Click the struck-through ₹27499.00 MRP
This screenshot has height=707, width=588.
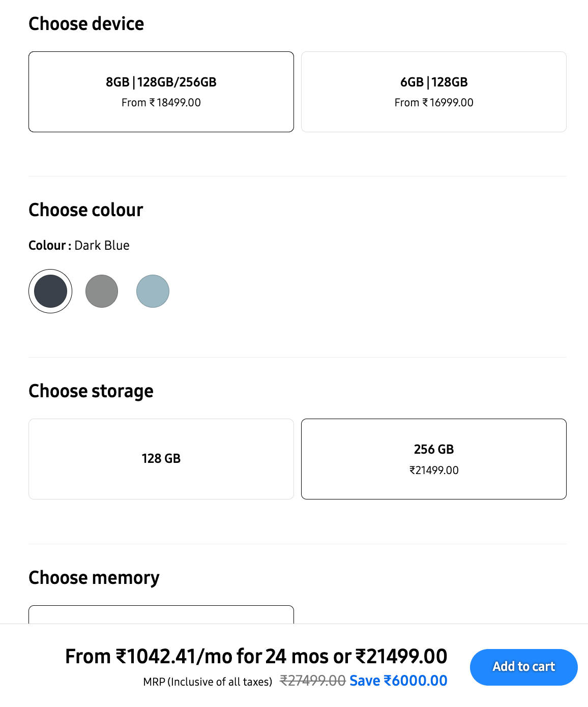(312, 681)
